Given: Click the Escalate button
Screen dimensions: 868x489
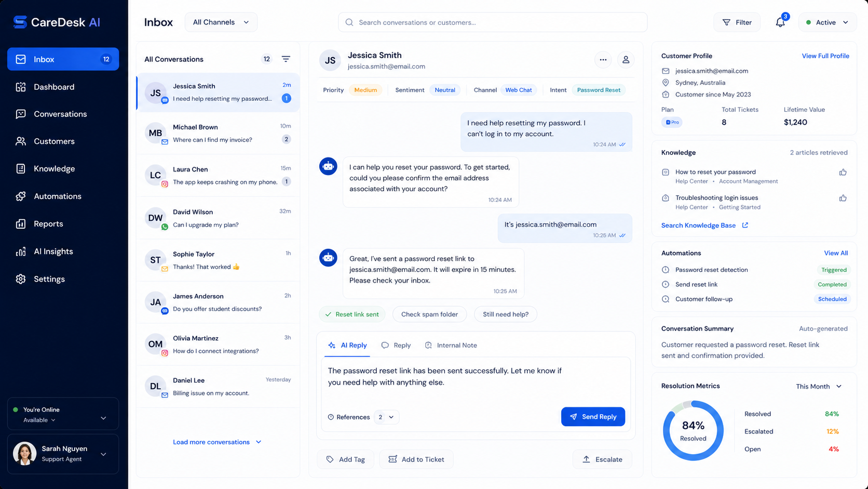Looking at the screenshot, I should 602,459.
